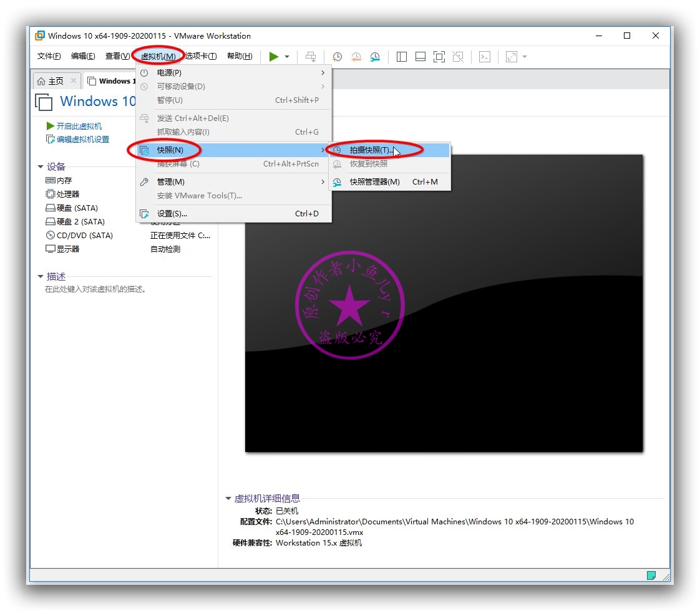700x611 pixels.
Task: Click the VM configuration file path text
Action: [x=454, y=527]
